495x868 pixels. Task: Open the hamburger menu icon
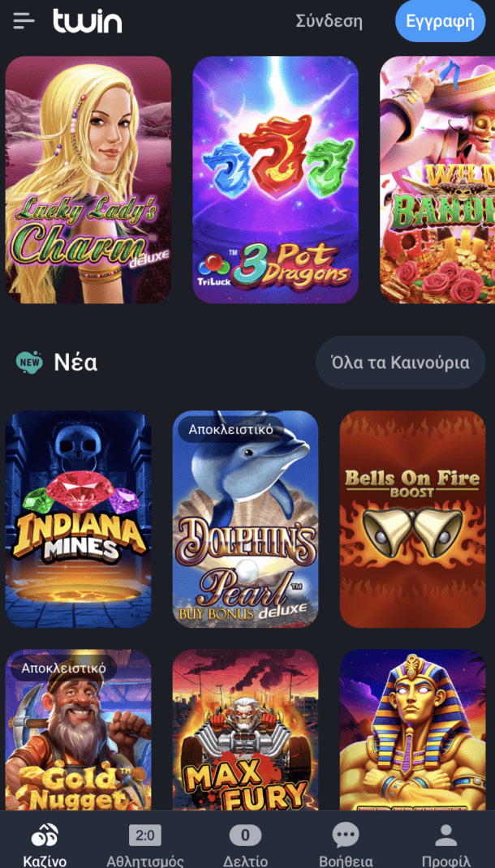[x=24, y=21]
